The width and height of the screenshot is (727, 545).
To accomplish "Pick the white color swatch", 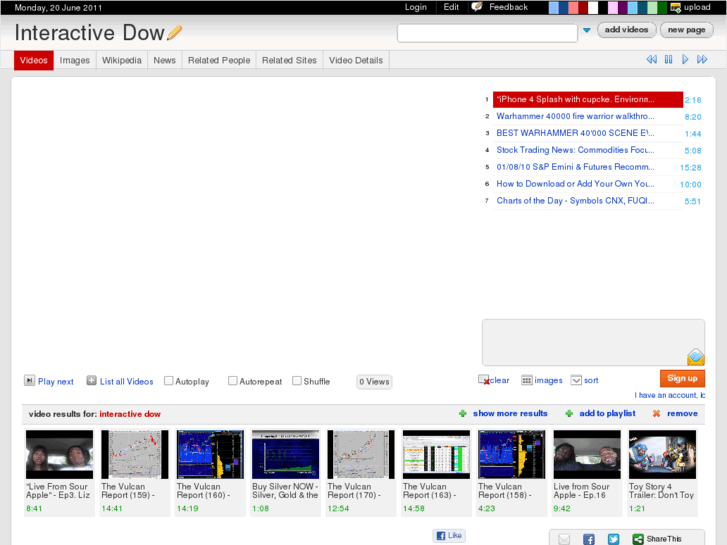I will [x=593, y=7].
